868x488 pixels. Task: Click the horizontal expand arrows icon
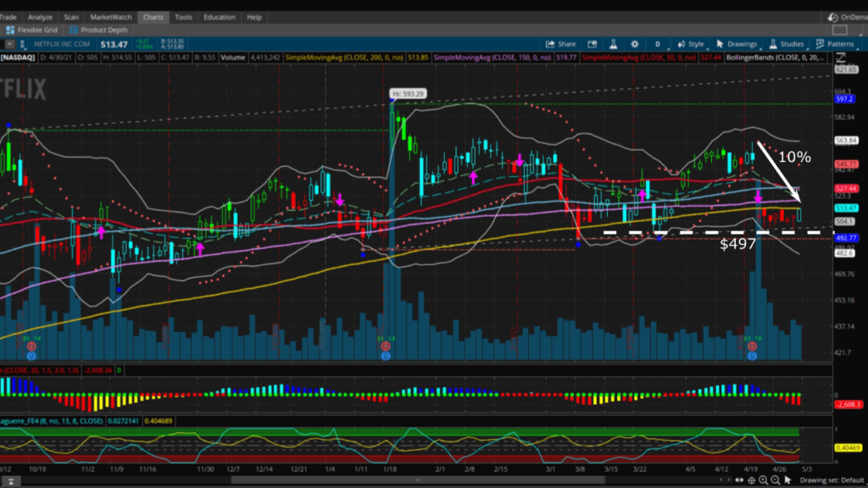coord(739,480)
